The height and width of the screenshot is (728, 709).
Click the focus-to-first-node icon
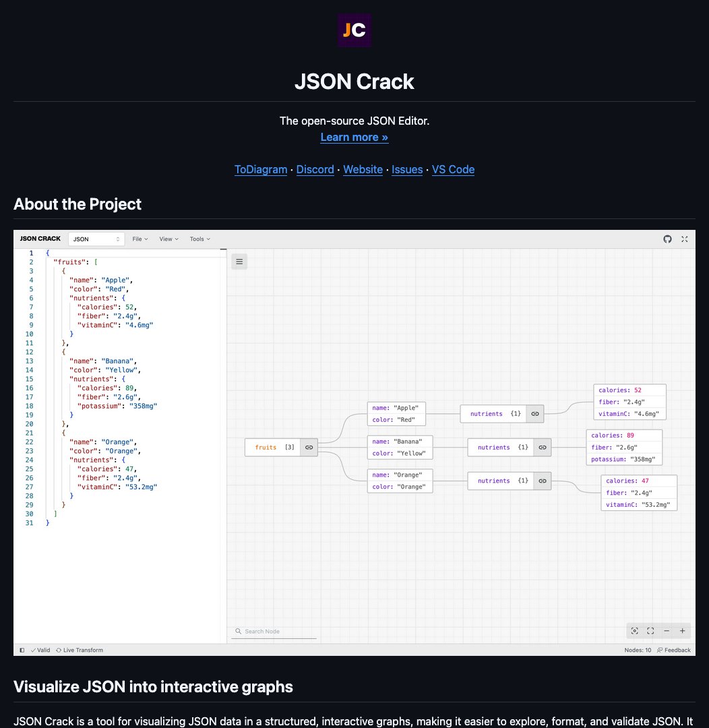[635, 631]
